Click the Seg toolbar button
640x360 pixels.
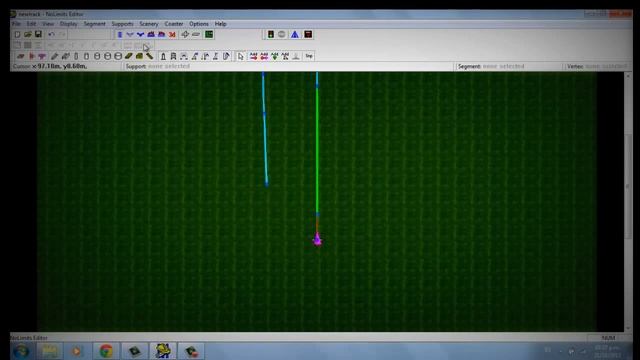(x=309, y=56)
